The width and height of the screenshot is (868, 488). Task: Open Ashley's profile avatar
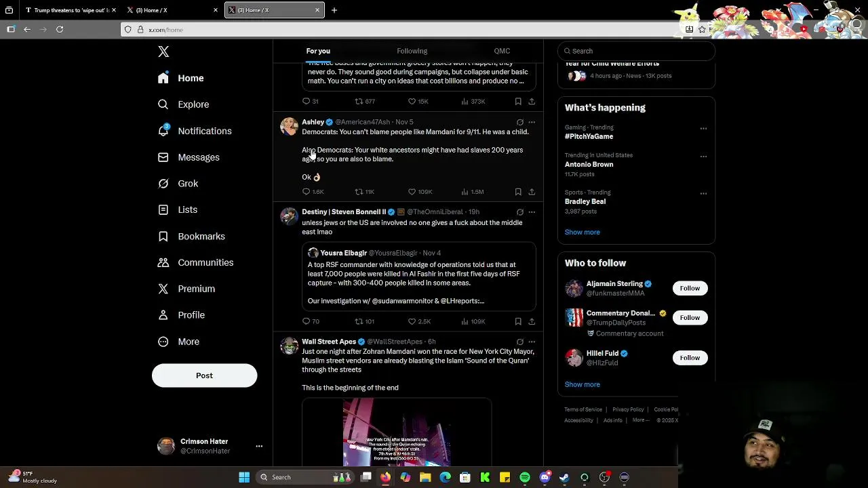pos(290,127)
